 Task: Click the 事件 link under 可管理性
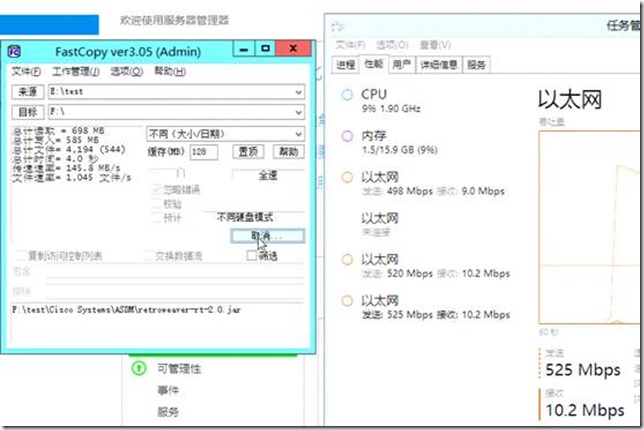(x=168, y=390)
